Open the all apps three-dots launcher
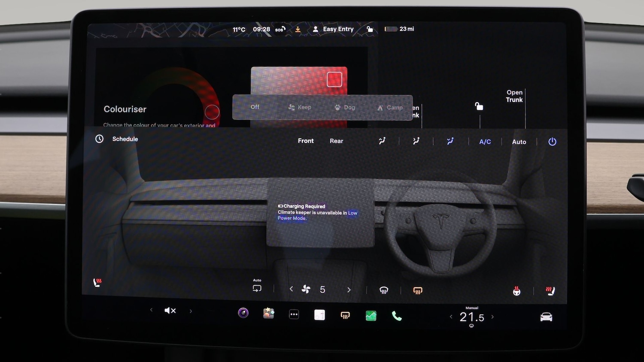This screenshot has width=644, height=362. coord(294,314)
